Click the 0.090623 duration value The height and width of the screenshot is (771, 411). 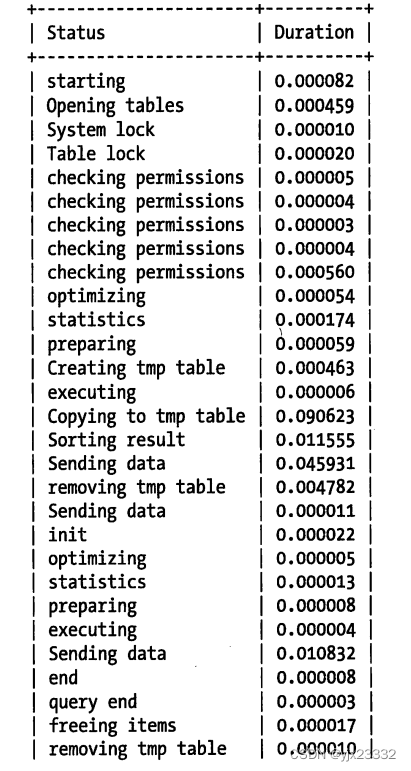click(315, 416)
